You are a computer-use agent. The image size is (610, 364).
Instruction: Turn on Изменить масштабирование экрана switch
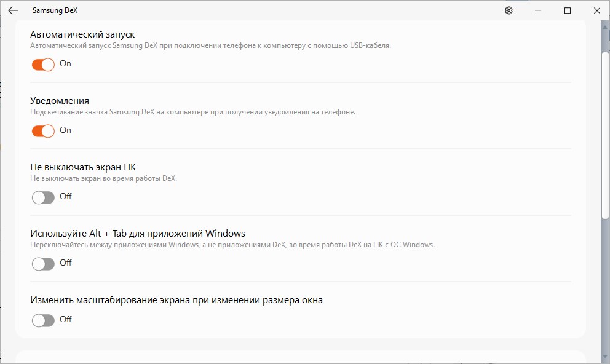tap(42, 320)
